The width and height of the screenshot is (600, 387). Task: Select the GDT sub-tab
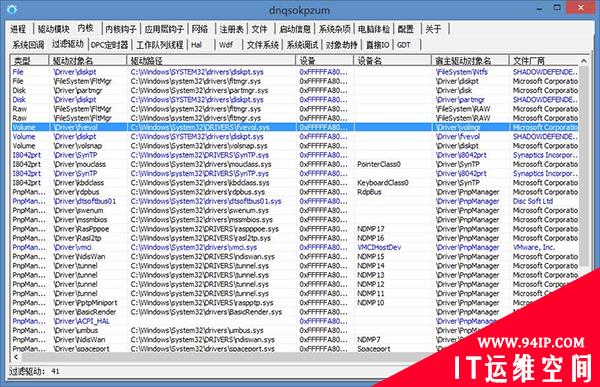tap(404, 45)
